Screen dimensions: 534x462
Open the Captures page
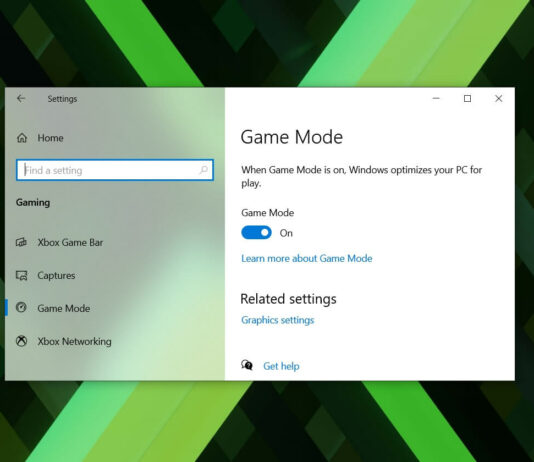56,275
